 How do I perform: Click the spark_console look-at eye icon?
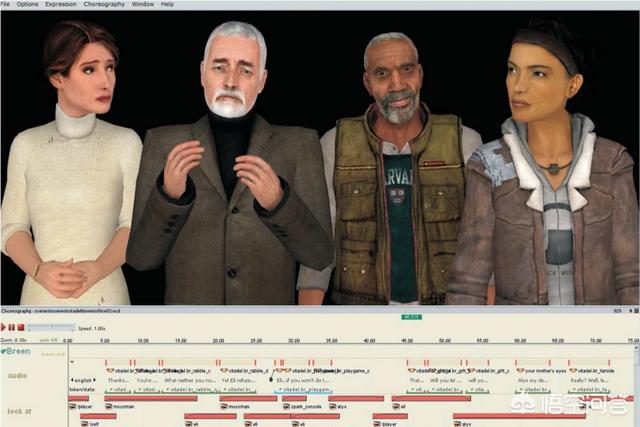286,407
